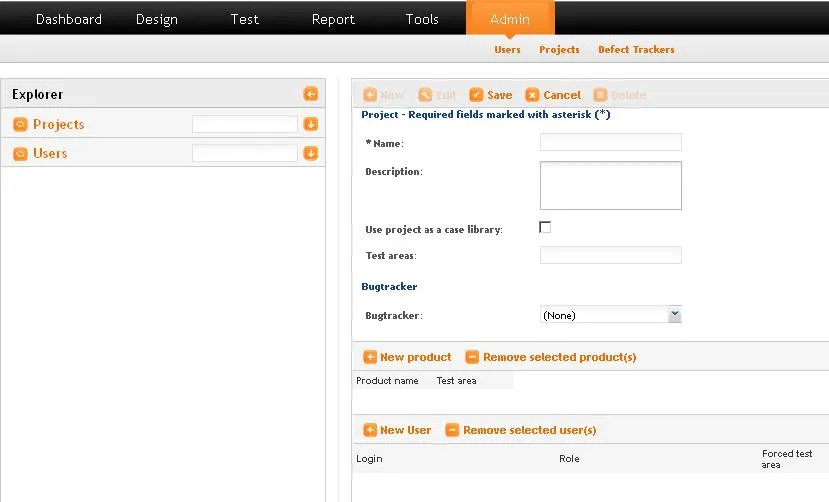Click into the Description text area
This screenshot has width=829, height=502.
click(610, 185)
